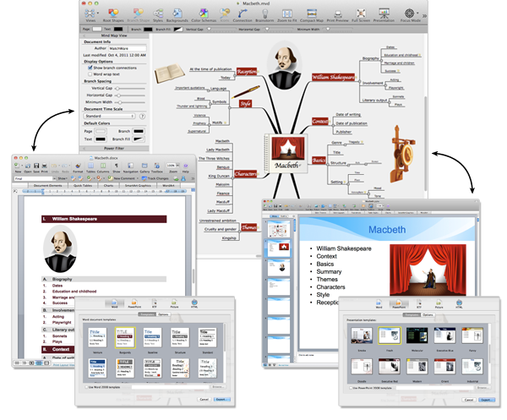Click the Focus Mode target icon

[x=409, y=14]
